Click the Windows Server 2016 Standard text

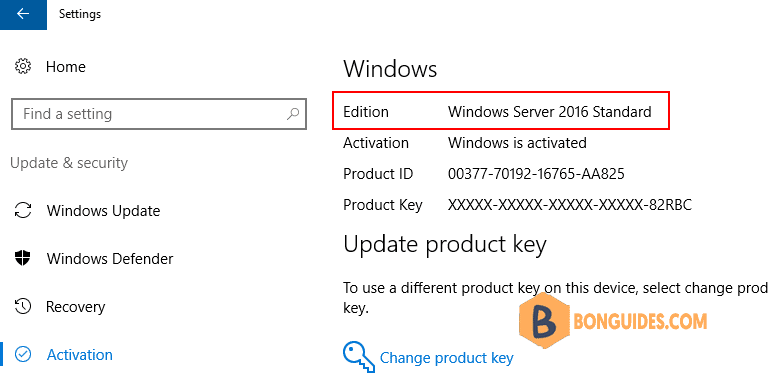pos(550,112)
